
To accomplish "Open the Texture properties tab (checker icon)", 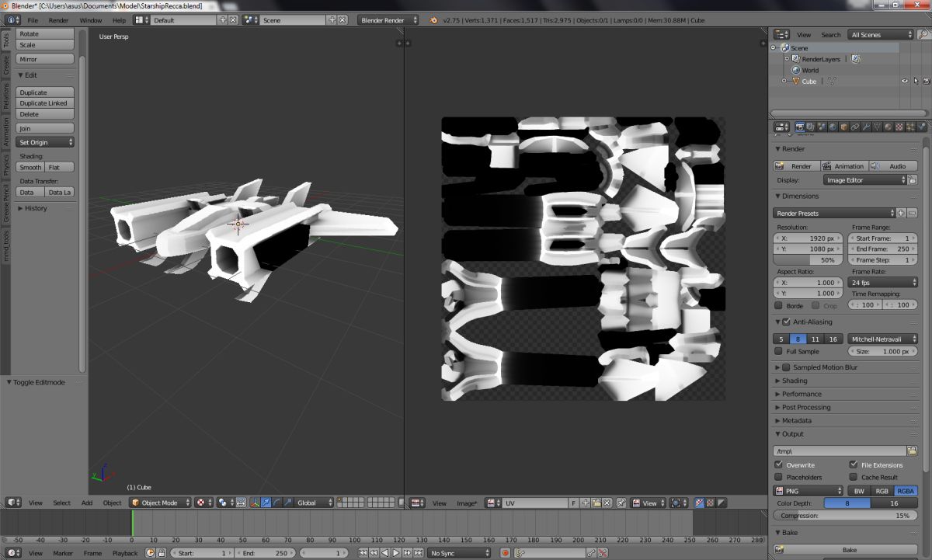I will point(899,127).
